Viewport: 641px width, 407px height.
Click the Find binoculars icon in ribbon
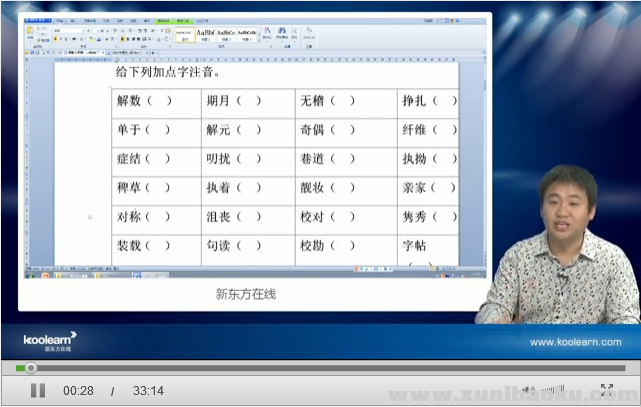point(281,32)
